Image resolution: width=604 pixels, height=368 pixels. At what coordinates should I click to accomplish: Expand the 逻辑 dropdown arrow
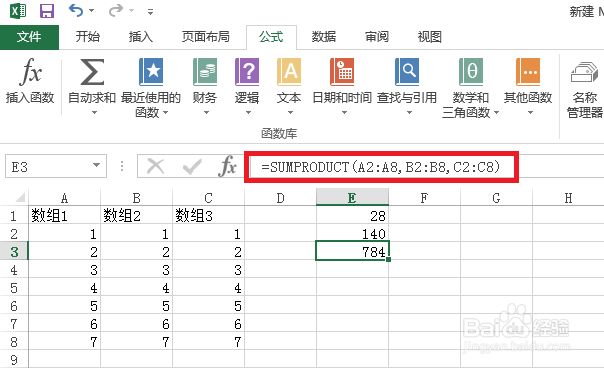[x=248, y=113]
